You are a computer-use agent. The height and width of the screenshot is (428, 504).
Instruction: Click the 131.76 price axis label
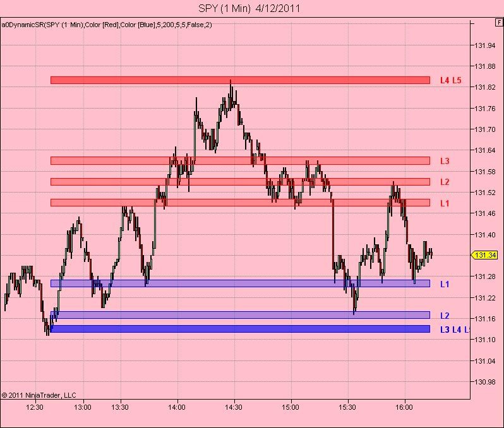tap(485, 109)
